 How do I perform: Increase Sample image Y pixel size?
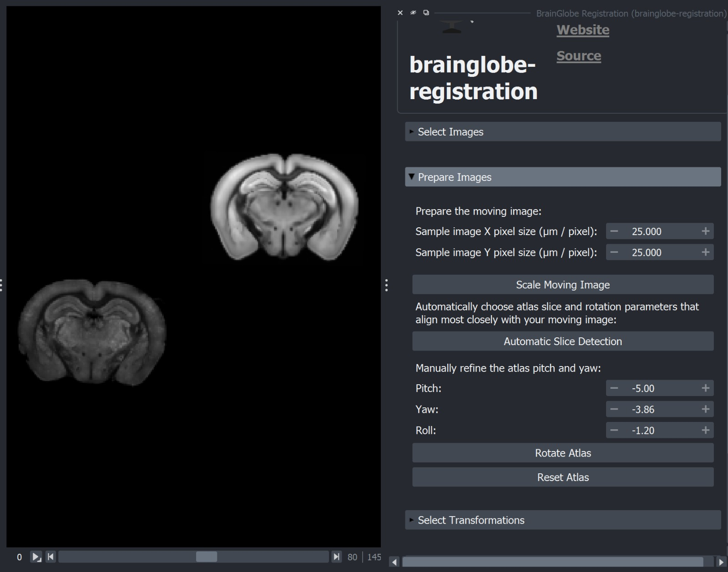click(705, 252)
